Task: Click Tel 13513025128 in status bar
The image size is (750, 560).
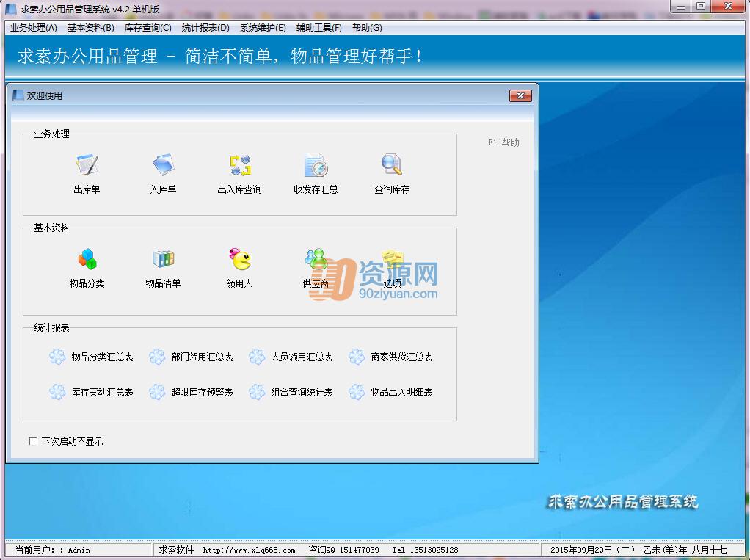Action: click(x=425, y=550)
